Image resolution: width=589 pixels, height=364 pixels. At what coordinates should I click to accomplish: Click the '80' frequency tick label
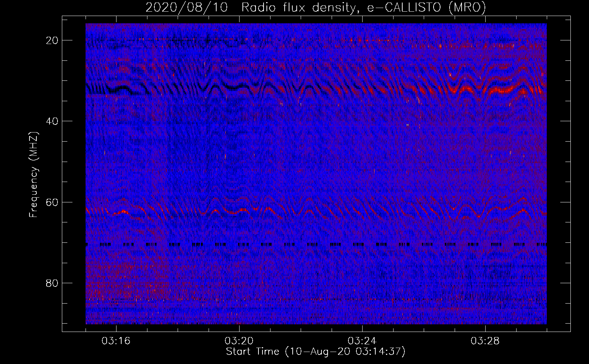(x=52, y=283)
